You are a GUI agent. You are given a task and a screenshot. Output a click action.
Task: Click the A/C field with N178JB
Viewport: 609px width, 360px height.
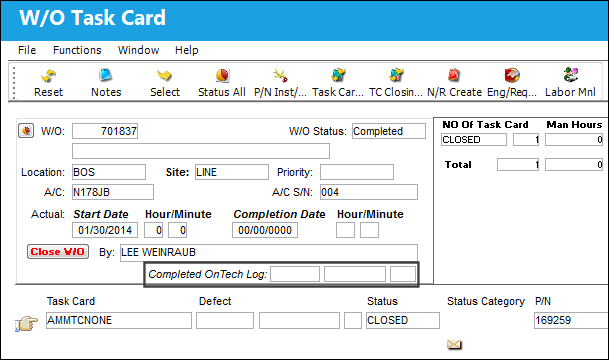point(113,192)
